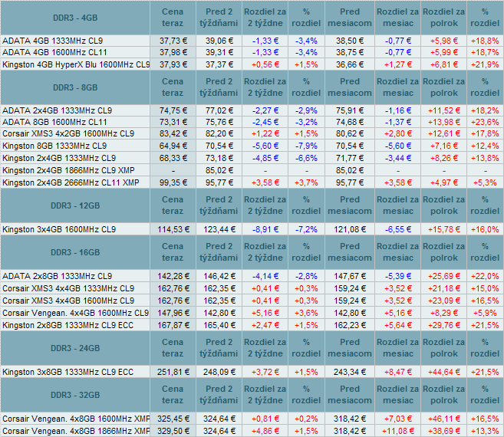This screenshot has width=504, height=437.
Task: Click Kingston 2x4GB 1866MHz CL9 XMP
Action: coord(68,170)
